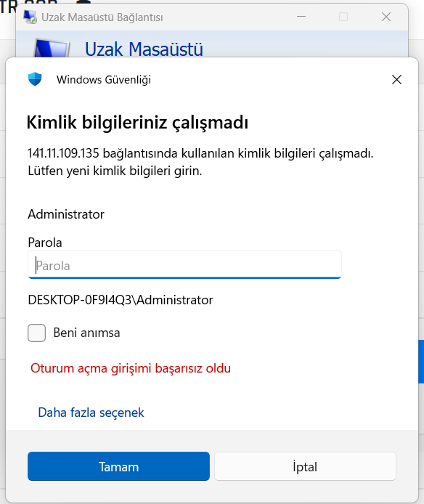This screenshot has width=424, height=504.
Task: Click the large monitor icon in the banner
Action: coord(52,48)
